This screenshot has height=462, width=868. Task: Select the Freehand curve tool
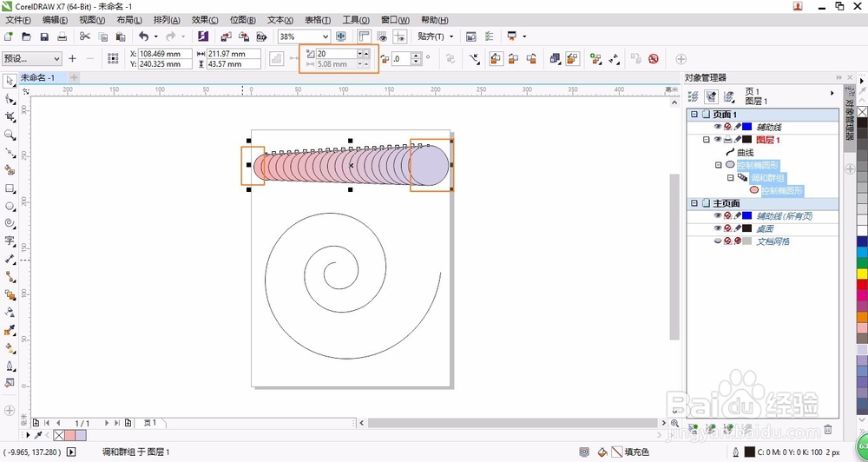[10, 152]
